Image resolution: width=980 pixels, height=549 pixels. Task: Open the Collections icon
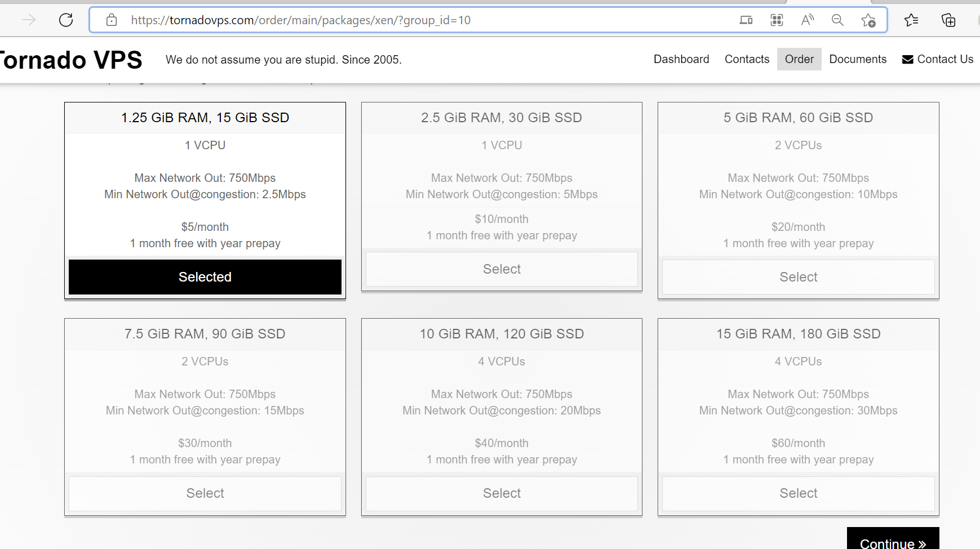tap(948, 20)
